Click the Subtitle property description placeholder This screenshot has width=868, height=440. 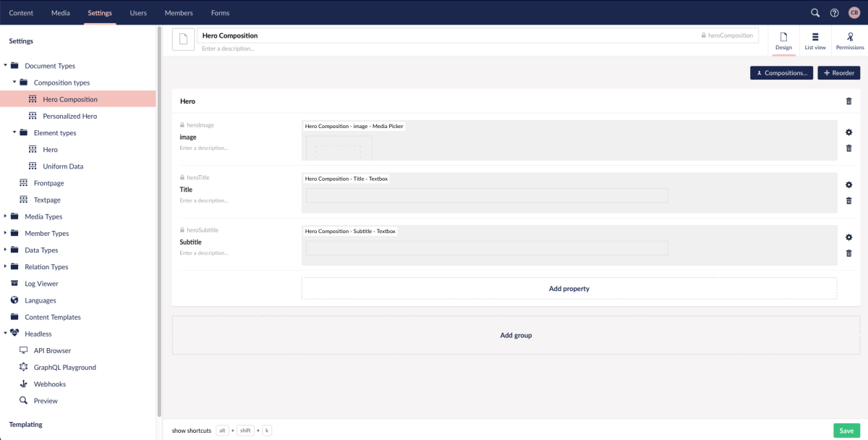(x=204, y=253)
